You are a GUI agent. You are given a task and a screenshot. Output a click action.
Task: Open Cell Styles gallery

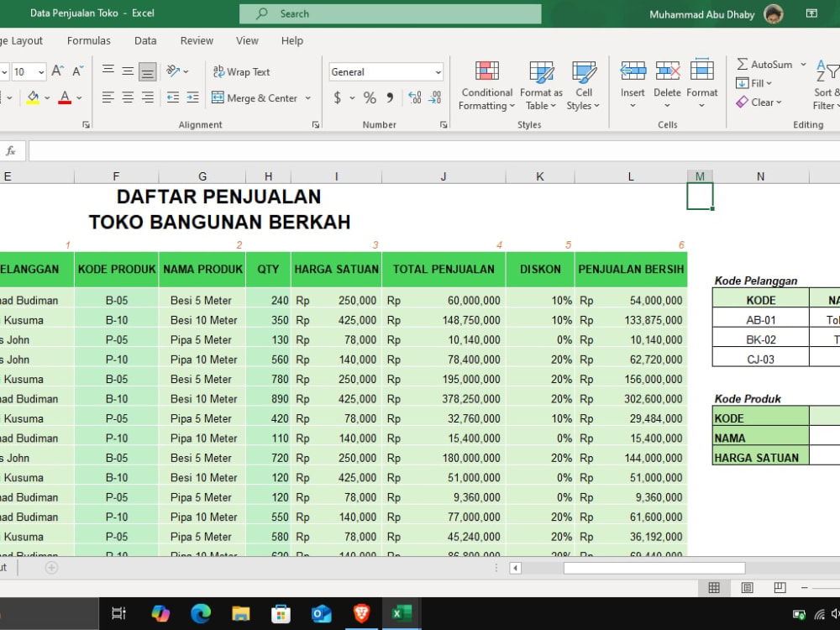[x=583, y=85]
